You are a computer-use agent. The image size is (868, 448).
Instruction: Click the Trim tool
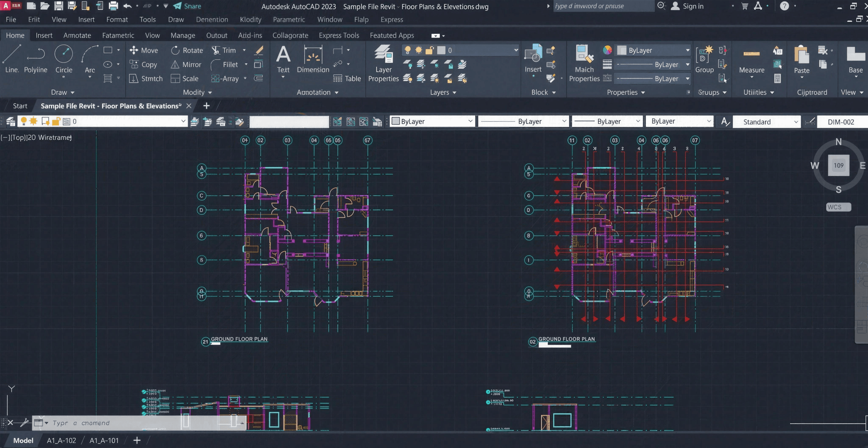224,50
